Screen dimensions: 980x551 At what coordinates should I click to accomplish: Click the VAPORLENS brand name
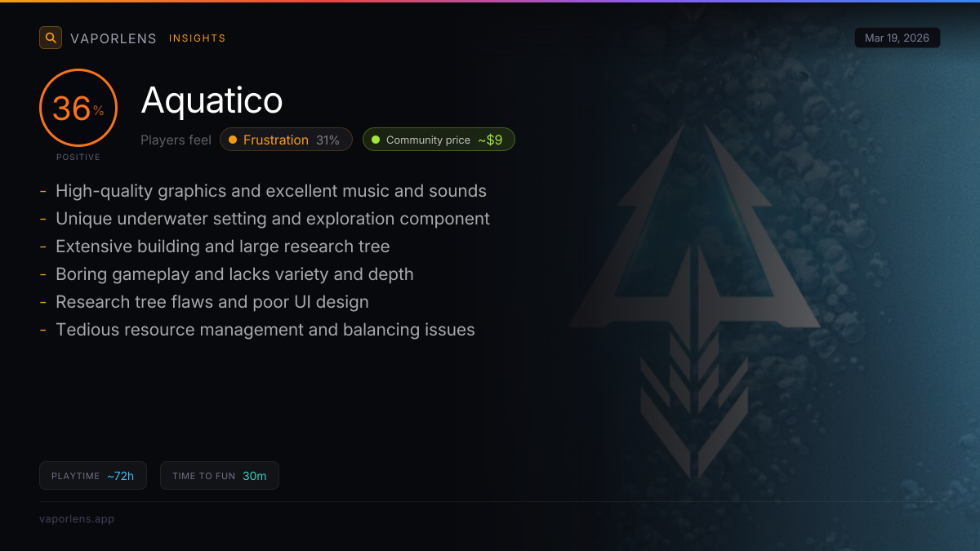click(114, 38)
